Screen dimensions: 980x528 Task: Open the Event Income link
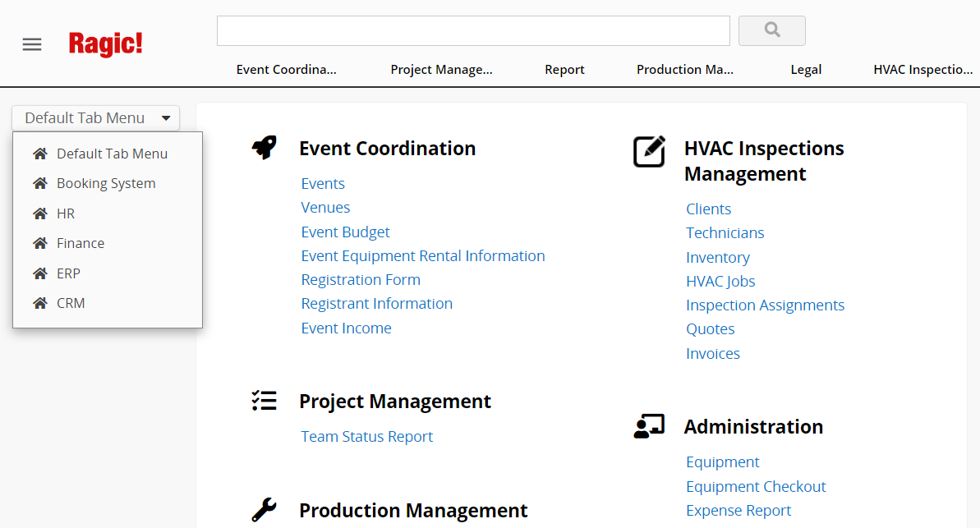click(x=346, y=328)
